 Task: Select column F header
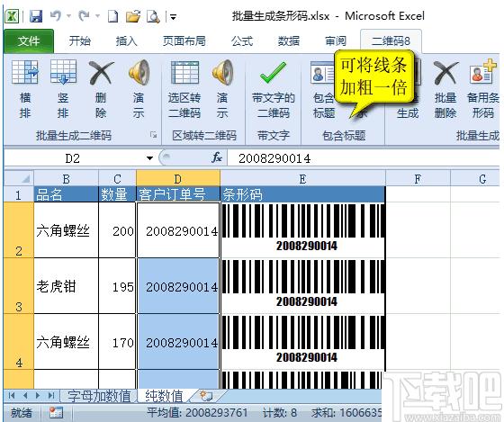click(418, 179)
